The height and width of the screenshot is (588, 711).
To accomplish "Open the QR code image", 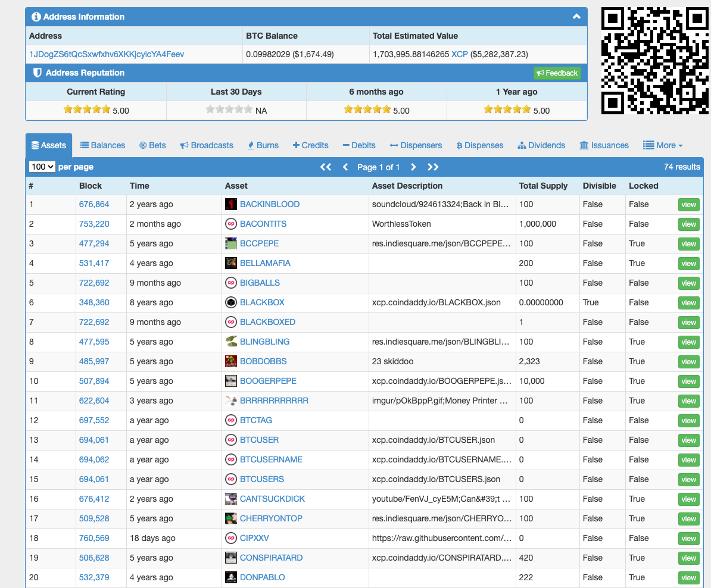I will tap(655, 61).
